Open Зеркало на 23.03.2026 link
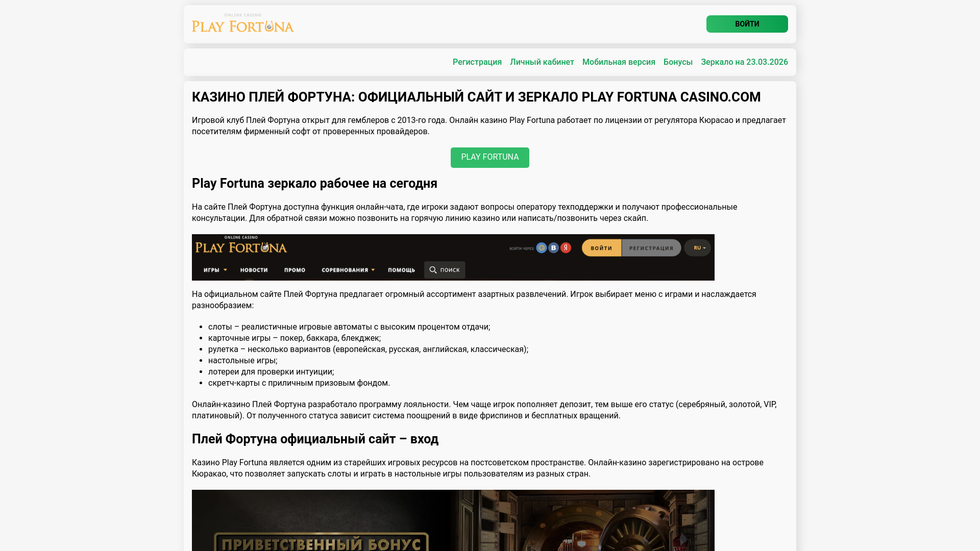Viewport: 980px width, 551px height. pos(744,62)
